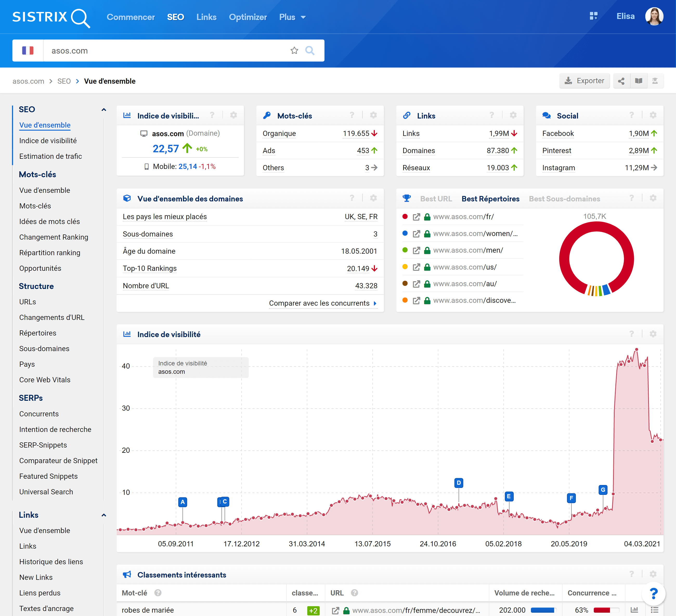The height and width of the screenshot is (616, 676).
Task: Click list icon in robes de mariée row
Action: tap(654, 610)
